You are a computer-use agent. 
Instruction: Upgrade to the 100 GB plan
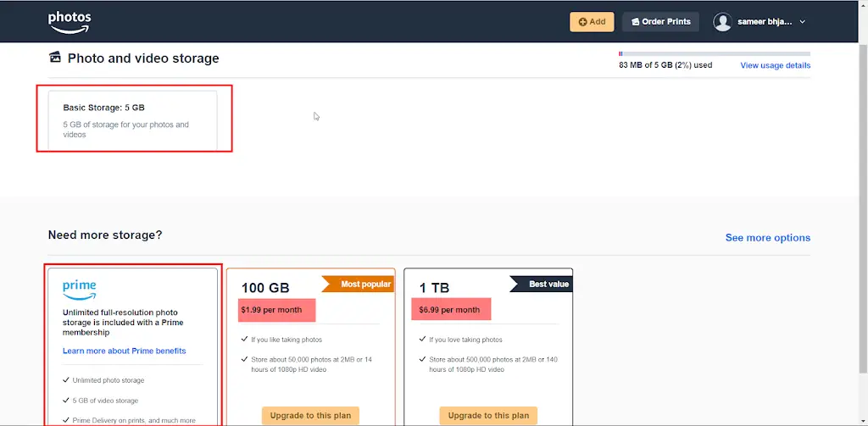click(310, 416)
